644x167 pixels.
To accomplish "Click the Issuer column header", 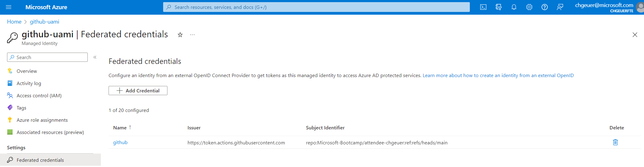I will coord(194,128).
